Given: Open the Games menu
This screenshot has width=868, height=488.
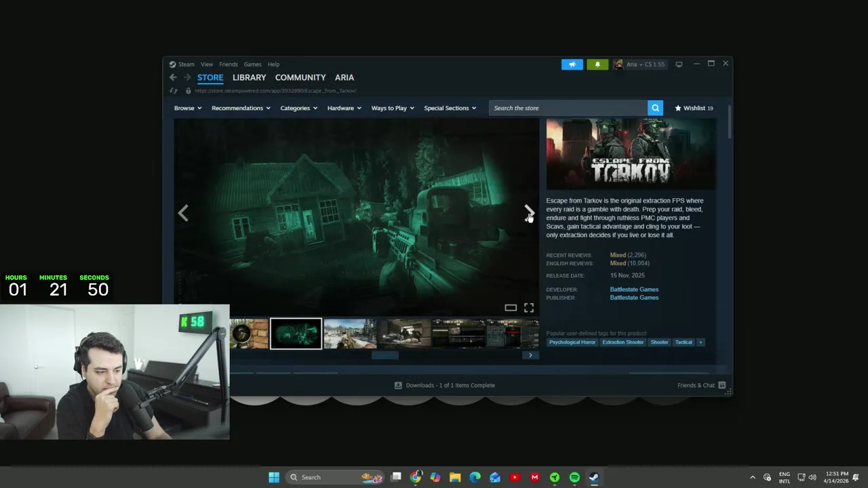Looking at the screenshot, I should (252, 64).
